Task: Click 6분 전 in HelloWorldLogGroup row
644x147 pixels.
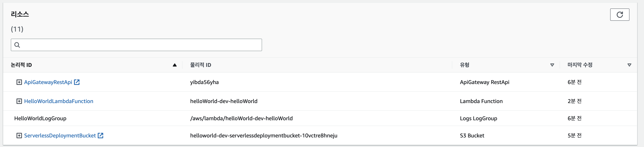Action: tap(575, 118)
